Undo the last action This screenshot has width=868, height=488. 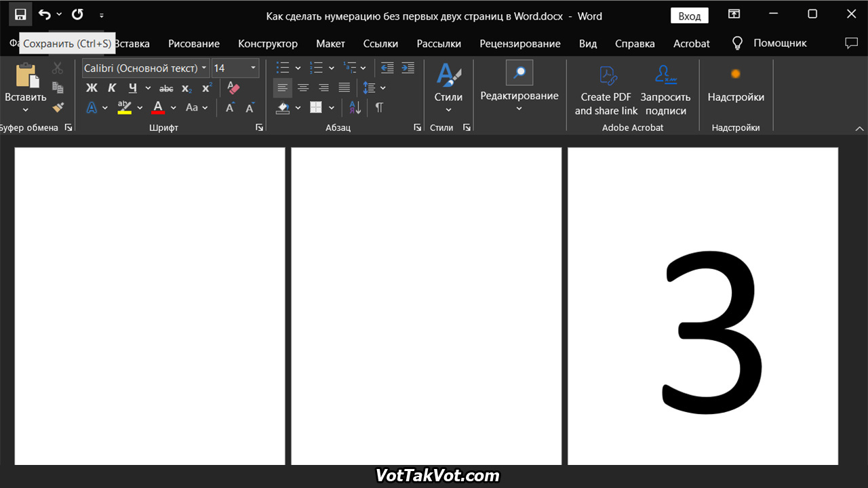tap(44, 14)
